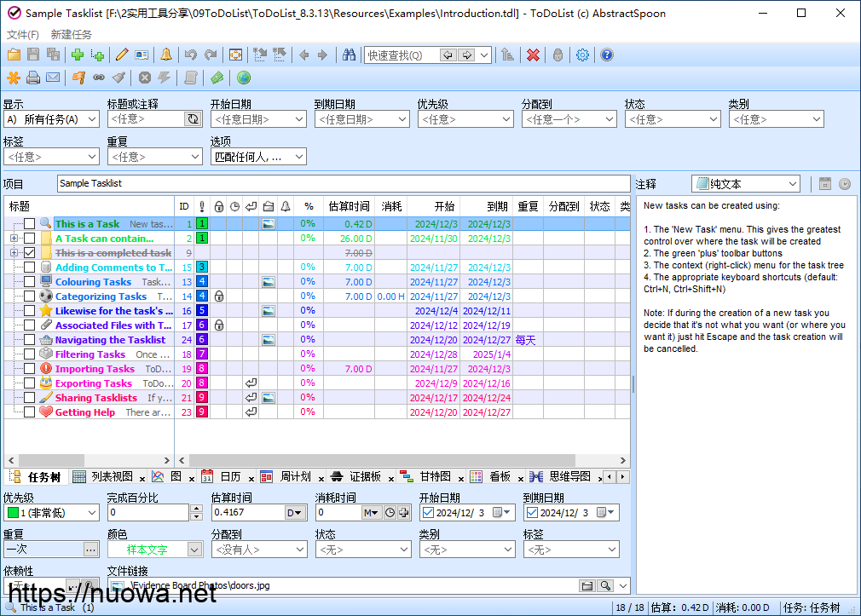Click the red X delete task icon
This screenshot has height=616, width=861.
[533, 55]
